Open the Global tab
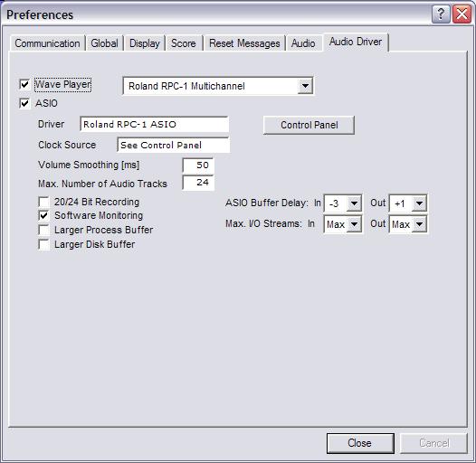 coord(104,43)
